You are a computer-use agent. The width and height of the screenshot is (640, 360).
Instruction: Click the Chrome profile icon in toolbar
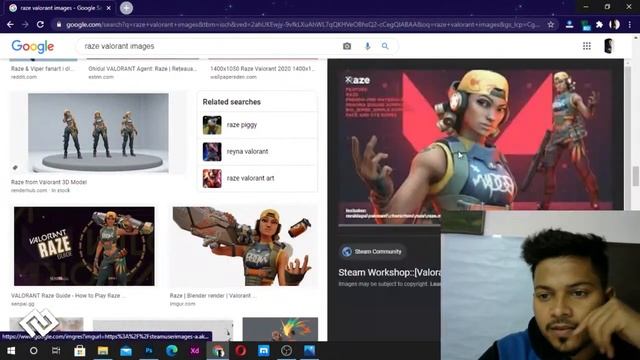(x=614, y=24)
